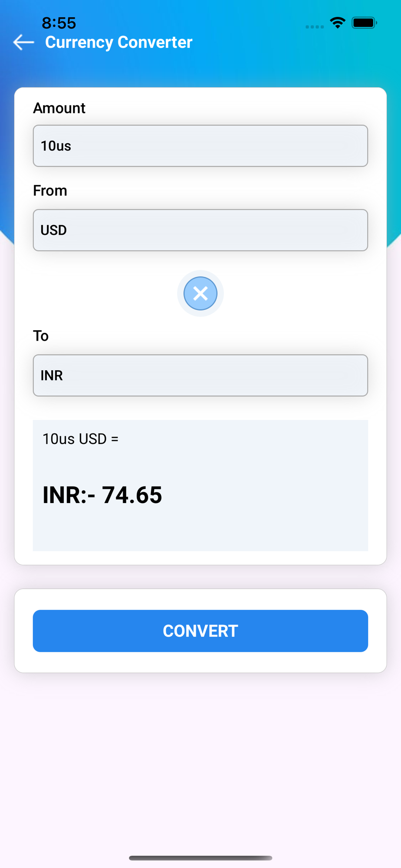Tap the cellular signal dots
The height and width of the screenshot is (868, 401).
314,27
